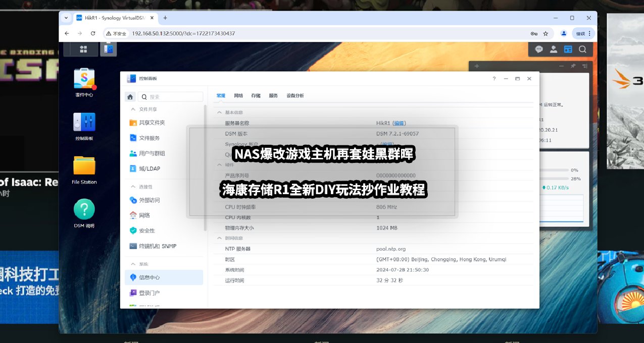Open the DSM main menu grid icon
The image size is (644, 343).
pos(83,49)
